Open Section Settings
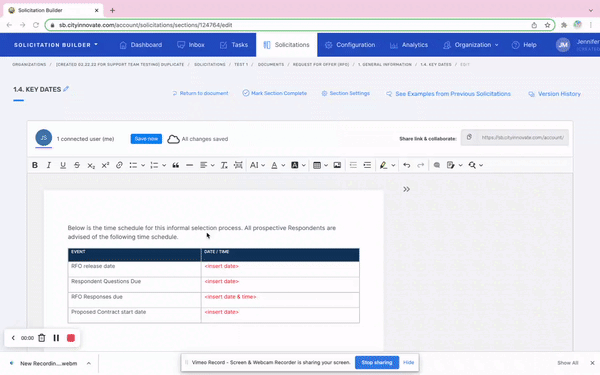The height and width of the screenshot is (375, 600). coord(346,93)
